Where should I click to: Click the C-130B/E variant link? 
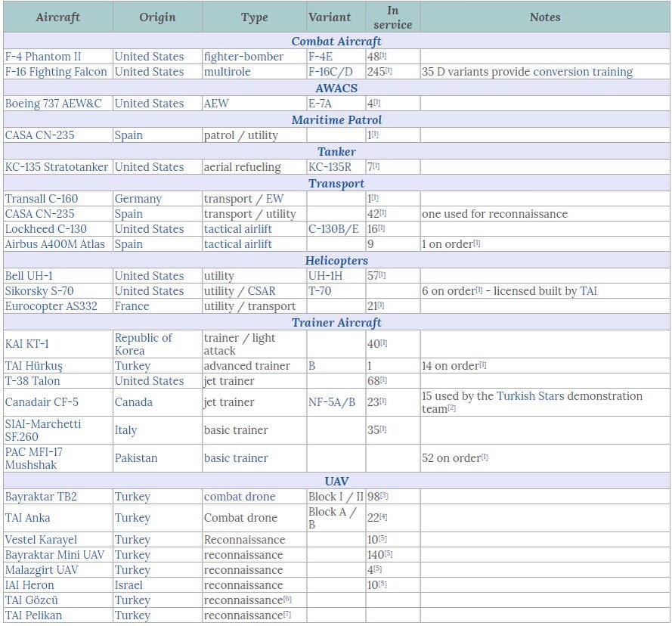333,228
